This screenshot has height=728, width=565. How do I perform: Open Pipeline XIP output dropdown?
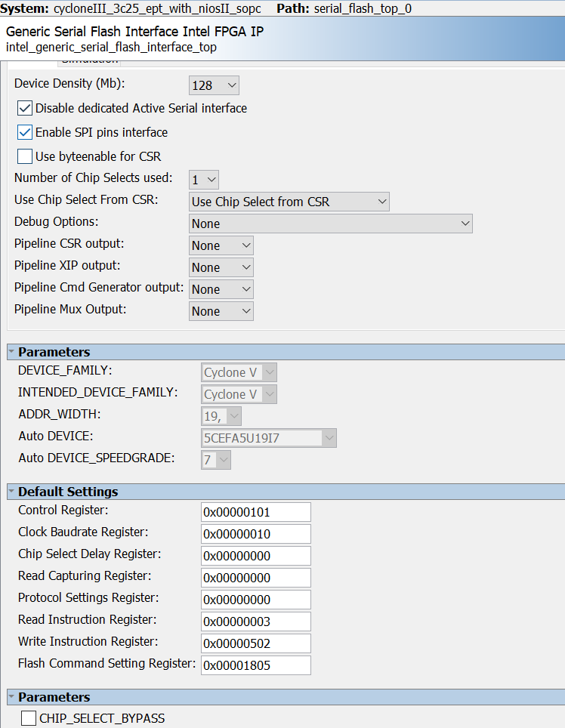221,267
